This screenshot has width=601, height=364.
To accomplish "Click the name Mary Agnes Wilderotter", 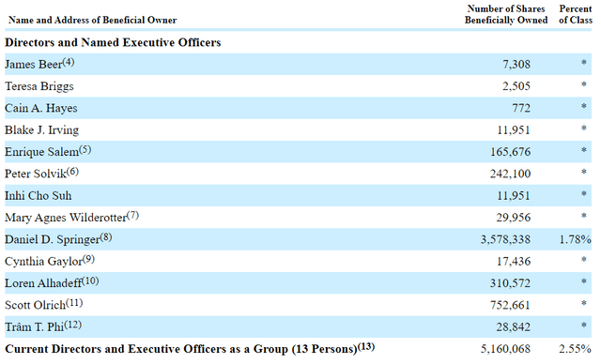I will [66, 218].
